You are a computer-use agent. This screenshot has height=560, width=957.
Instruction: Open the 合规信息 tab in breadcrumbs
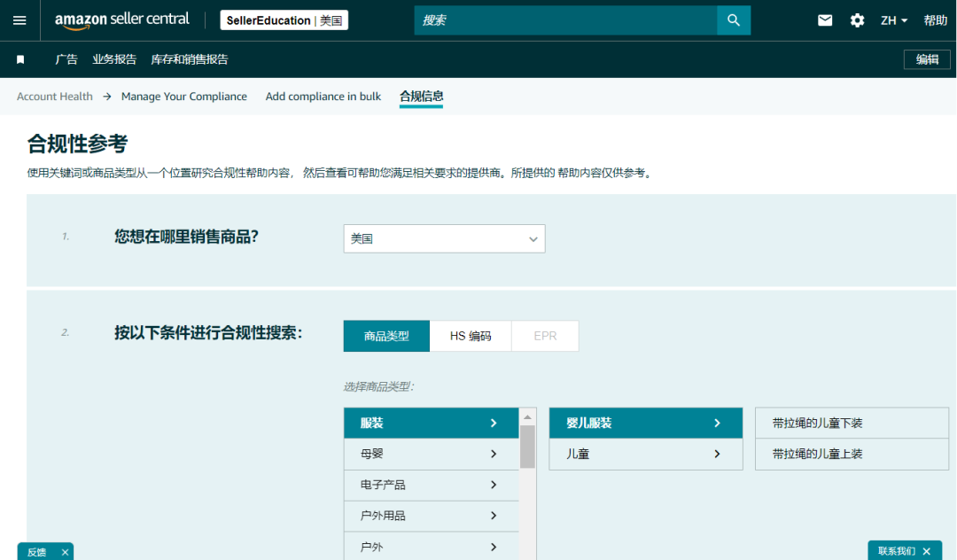[420, 97]
